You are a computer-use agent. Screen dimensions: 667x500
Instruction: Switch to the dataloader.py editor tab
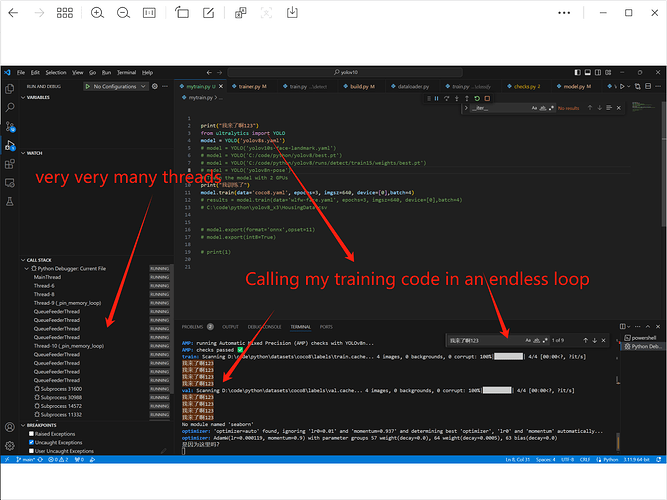point(413,86)
